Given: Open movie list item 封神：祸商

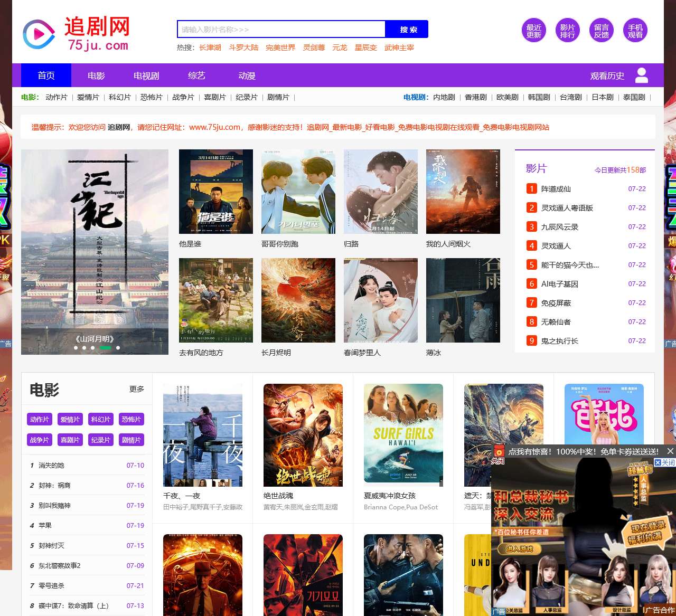Looking at the screenshot, I should pos(54,486).
